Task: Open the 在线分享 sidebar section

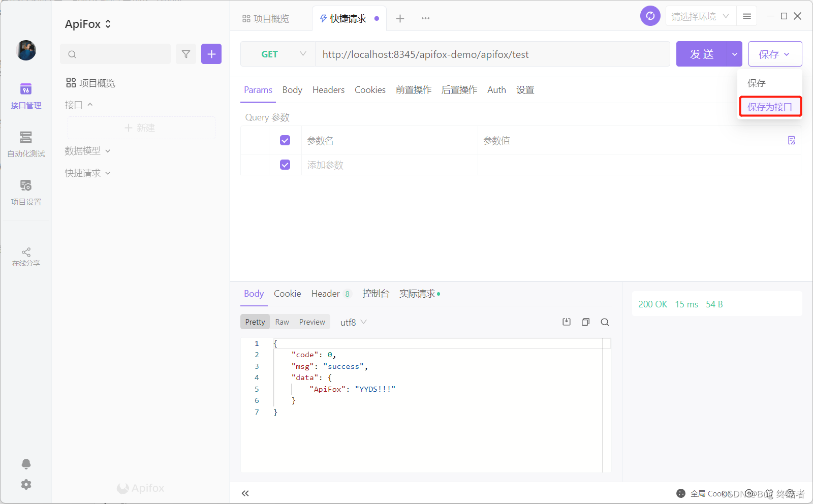Action: 26,257
